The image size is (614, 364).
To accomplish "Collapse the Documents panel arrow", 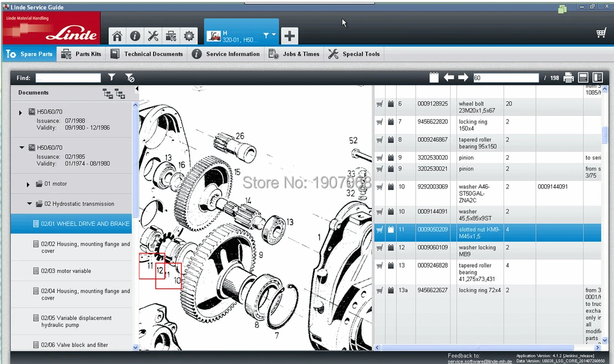I will tap(137, 89).
